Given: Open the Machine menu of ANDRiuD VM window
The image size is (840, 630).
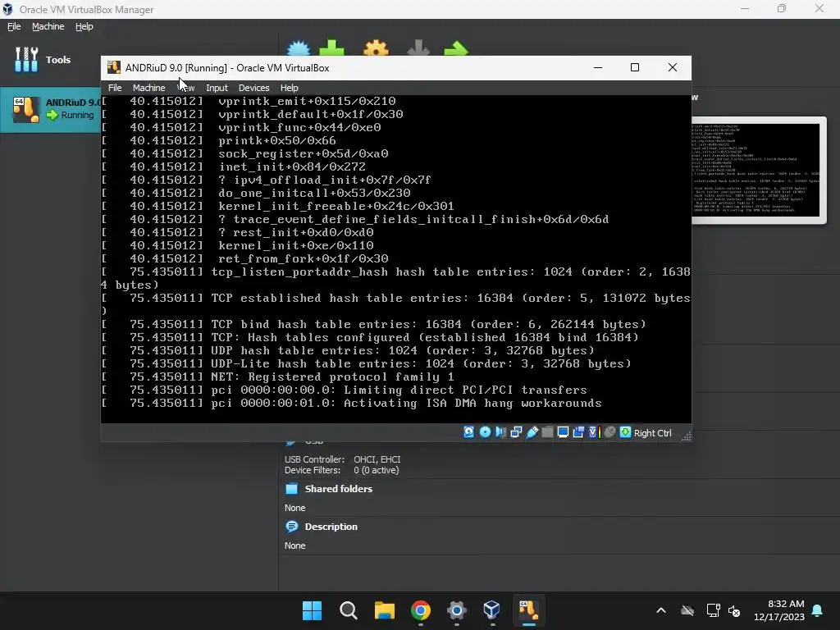Looking at the screenshot, I should click(x=149, y=88).
